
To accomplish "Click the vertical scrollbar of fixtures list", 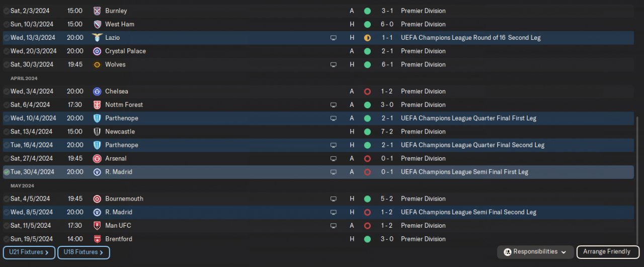I will (x=637, y=180).
